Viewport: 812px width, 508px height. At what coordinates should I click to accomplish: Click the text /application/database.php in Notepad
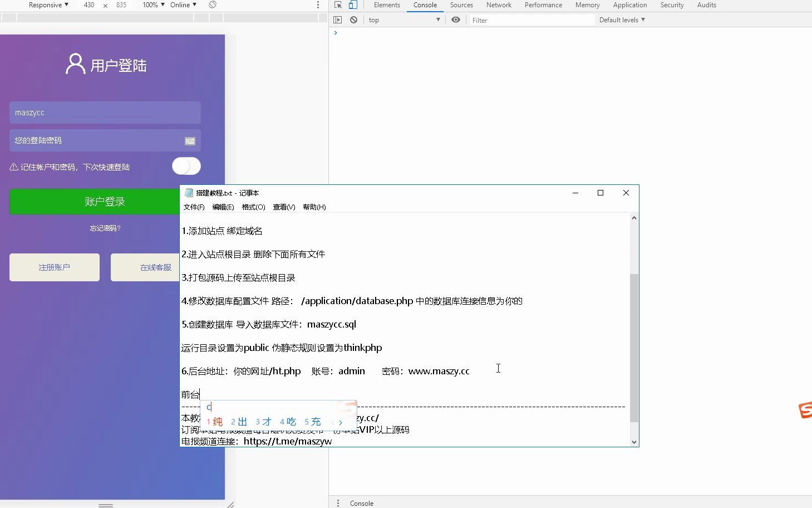[x=357, y=301]
